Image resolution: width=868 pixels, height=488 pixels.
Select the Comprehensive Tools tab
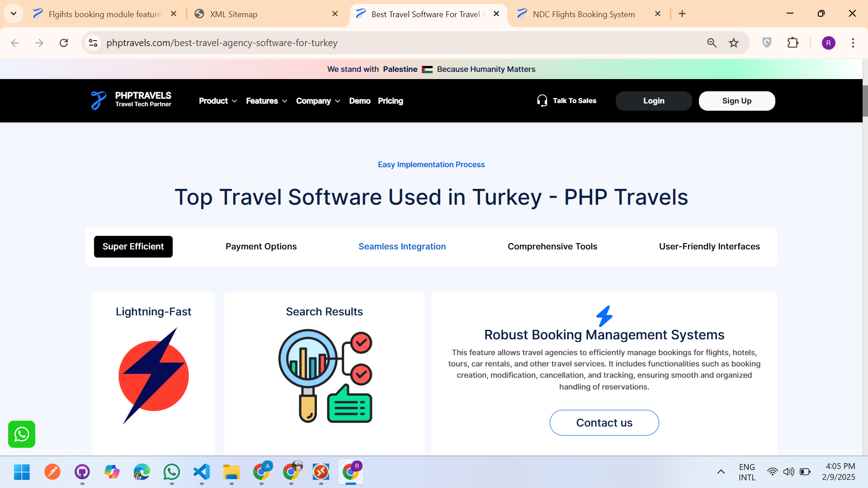552,247
